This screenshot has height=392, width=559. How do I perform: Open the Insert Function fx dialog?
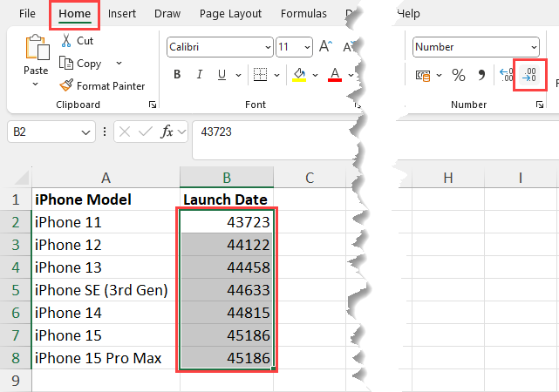[x=167, y=132]
